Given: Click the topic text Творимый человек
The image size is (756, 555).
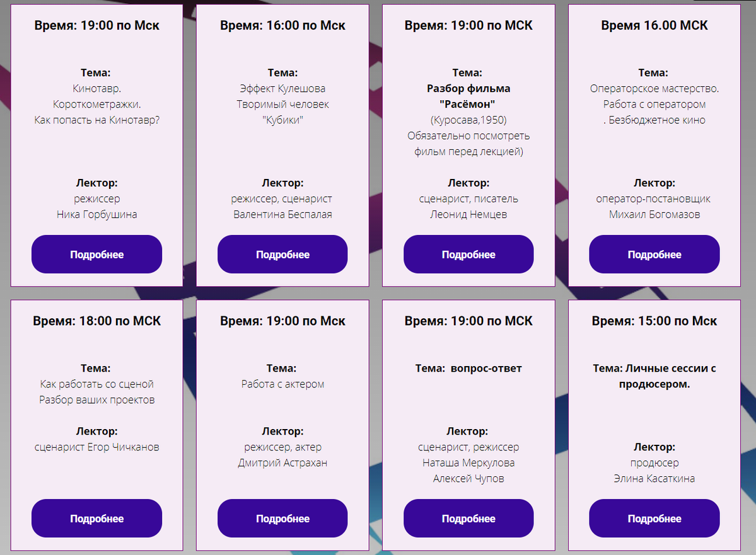Looking at the screenshot, I should (282, 104).
